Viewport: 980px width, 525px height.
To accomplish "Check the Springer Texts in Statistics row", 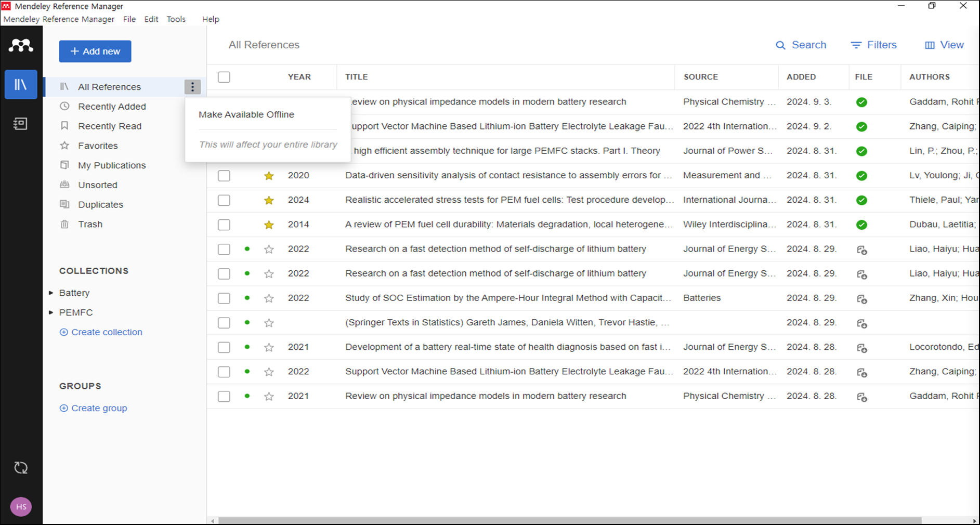I will click(224, 323).
